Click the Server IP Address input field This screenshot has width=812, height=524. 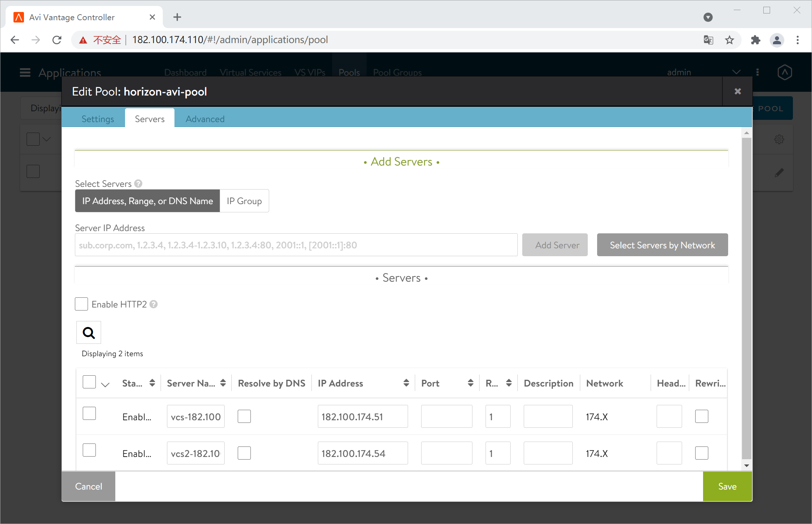[x=296, y=245]
